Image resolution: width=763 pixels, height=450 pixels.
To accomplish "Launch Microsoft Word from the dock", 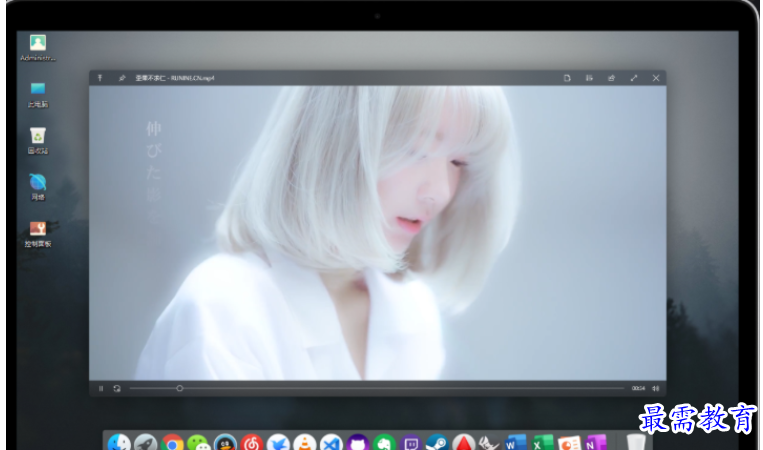I will point(515,443).
